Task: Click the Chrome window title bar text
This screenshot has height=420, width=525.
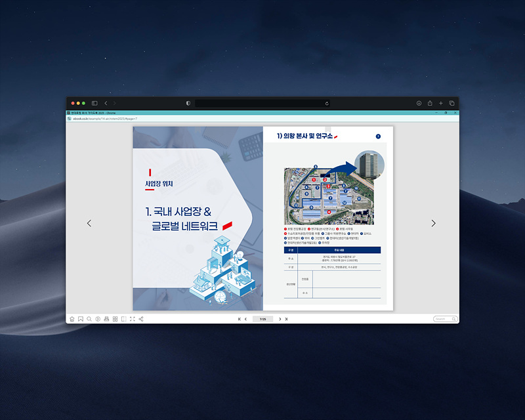Action: (93, 113)
